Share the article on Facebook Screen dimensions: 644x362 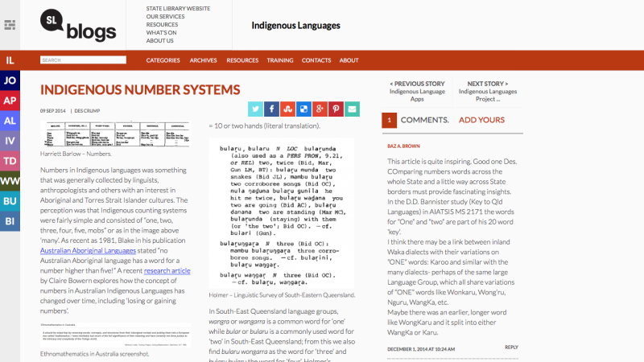(x=271, y=109)
